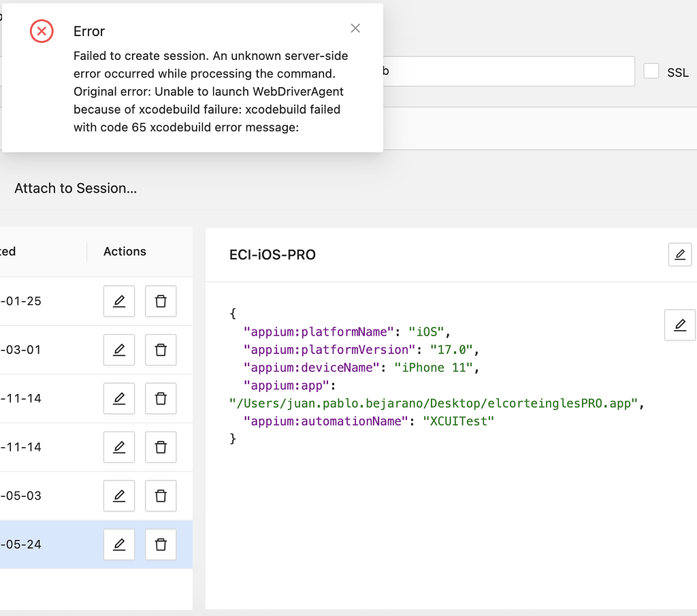Screen dimensions: 697x616
Task: Edit the saved session dated 01-25
Action: coord(119,301)
